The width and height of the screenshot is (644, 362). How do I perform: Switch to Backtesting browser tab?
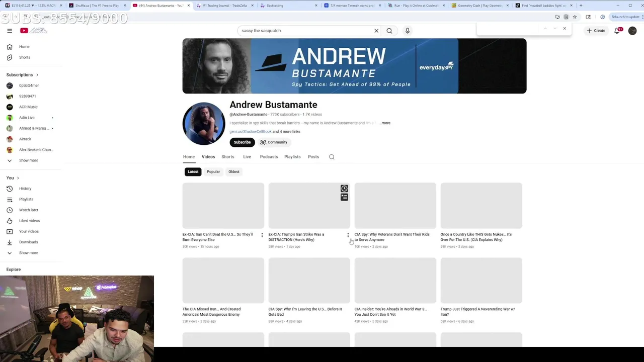(288, 6)
